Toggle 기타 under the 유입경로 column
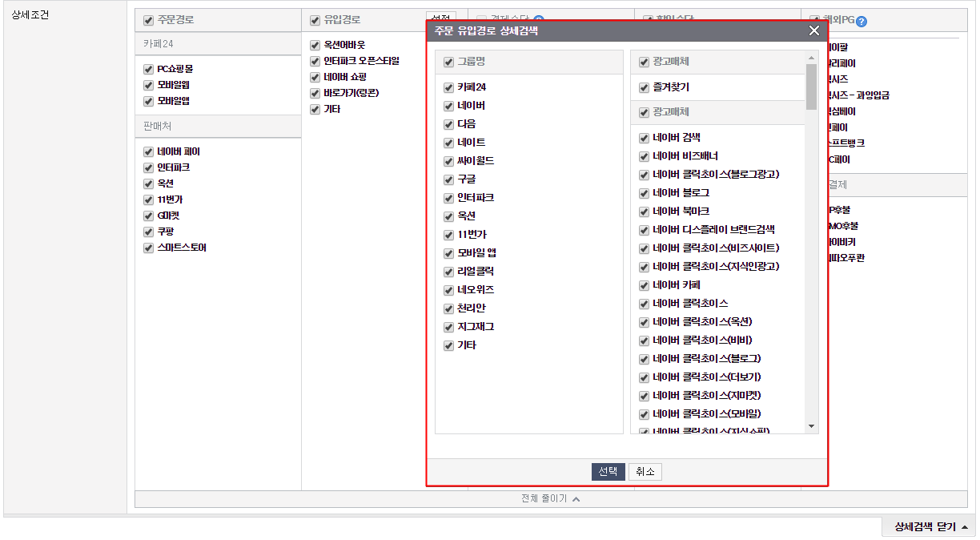This screenshot has height=540, width=980. pos(315,109)
